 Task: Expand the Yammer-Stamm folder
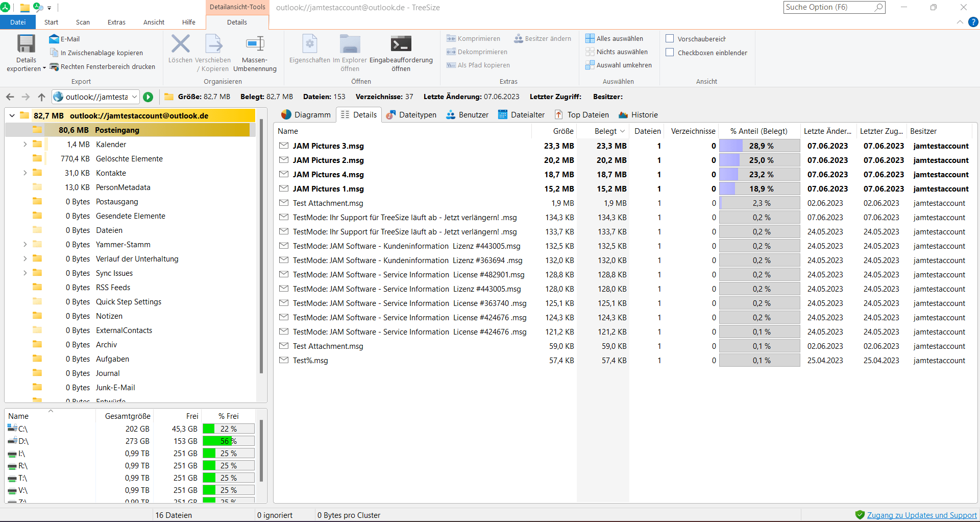coord(25,245)
